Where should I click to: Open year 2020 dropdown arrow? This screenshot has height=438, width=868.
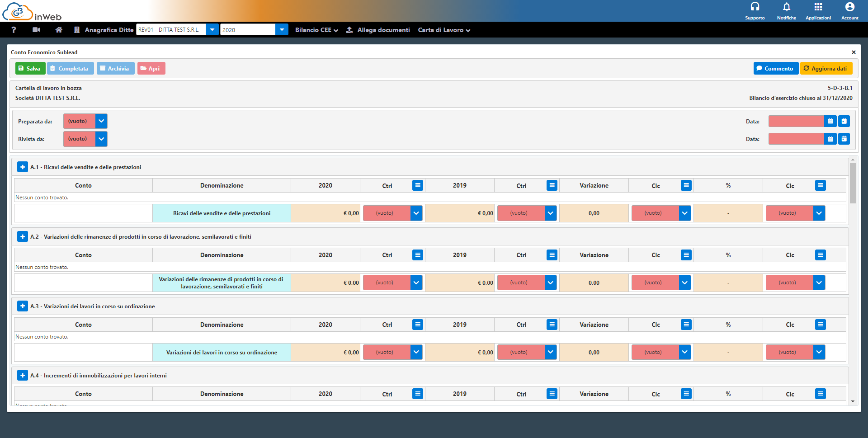click(x=282, y=29)
